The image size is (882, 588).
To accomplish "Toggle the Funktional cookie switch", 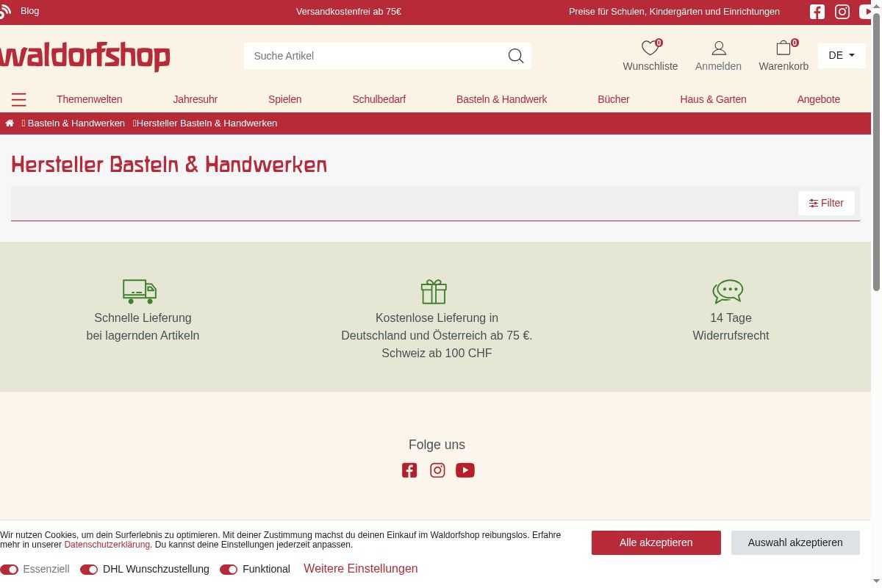I will (229, 570).
